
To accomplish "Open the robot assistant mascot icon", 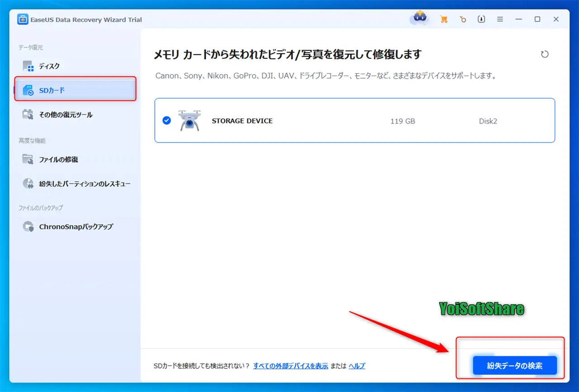I will [419, 19].
